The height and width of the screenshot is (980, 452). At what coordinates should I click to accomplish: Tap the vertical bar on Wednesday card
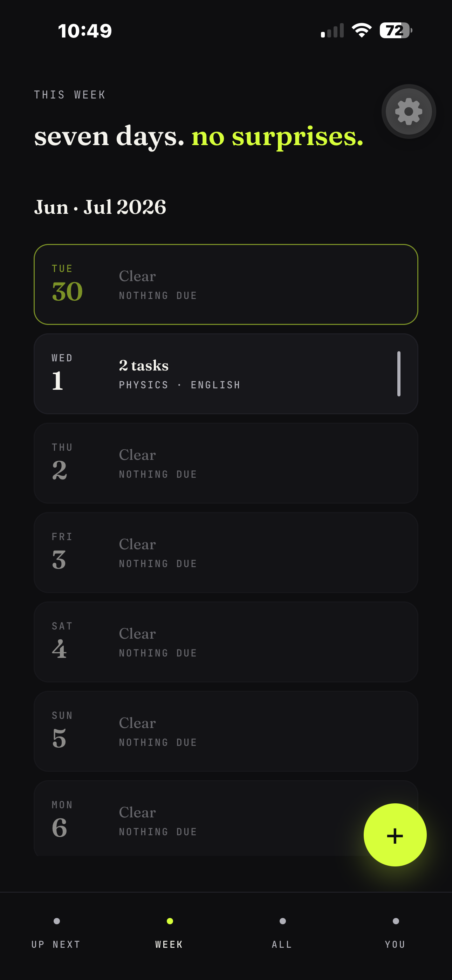click(x=399, y=374)
